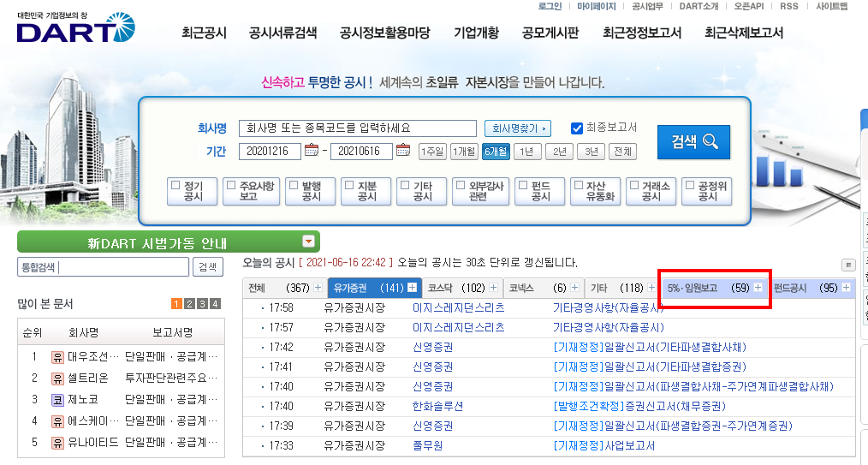Click the start date field 20201216
This screenshot has width=868, height=465.
(270, 151)
